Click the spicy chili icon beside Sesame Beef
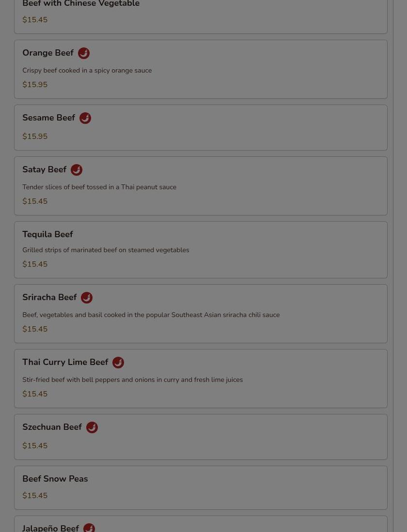This screenshot has height=532, width=407. click(x=85, y=118)
